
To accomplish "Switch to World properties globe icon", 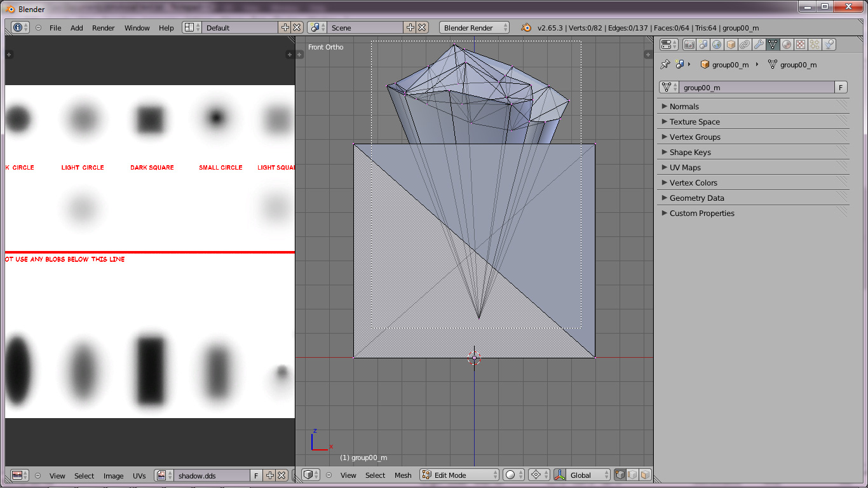I will pyautogui.click(x=717, y=44).
